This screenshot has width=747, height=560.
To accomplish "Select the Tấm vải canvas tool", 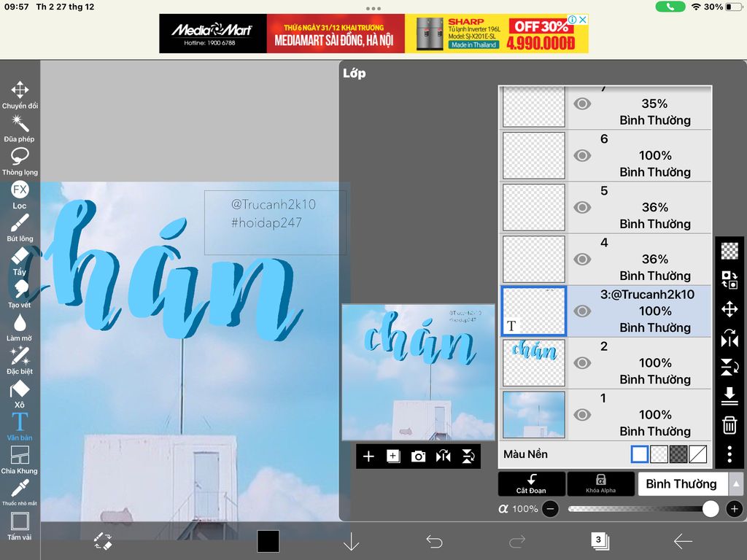I will coord(20,526).
